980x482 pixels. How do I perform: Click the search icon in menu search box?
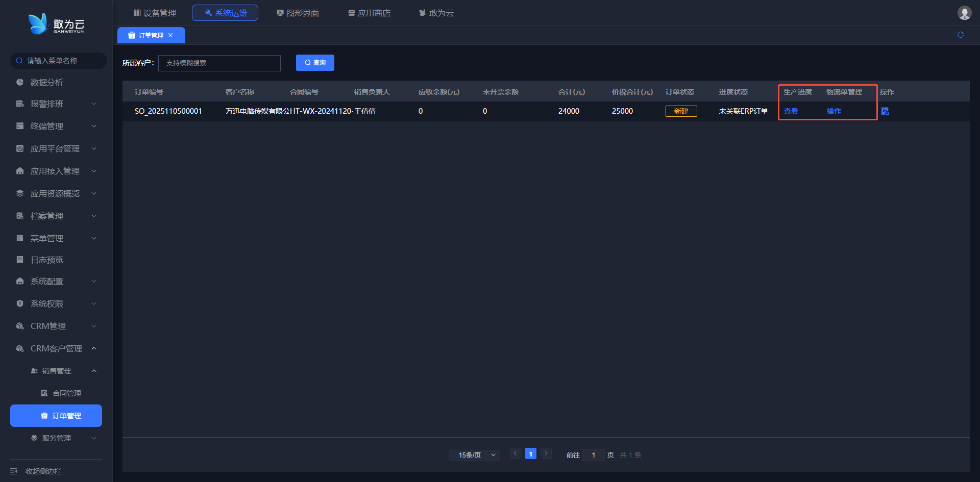19,61
